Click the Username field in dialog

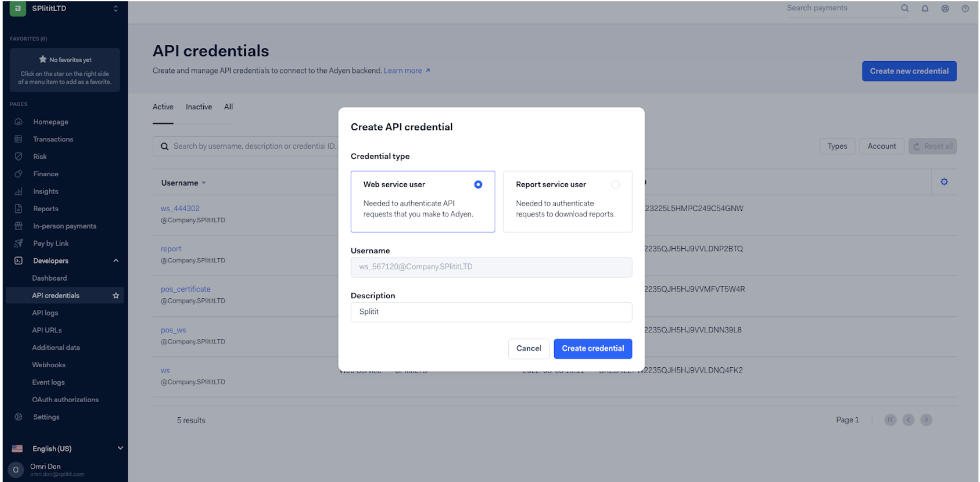pyautogui.click(x=491, y=267)
